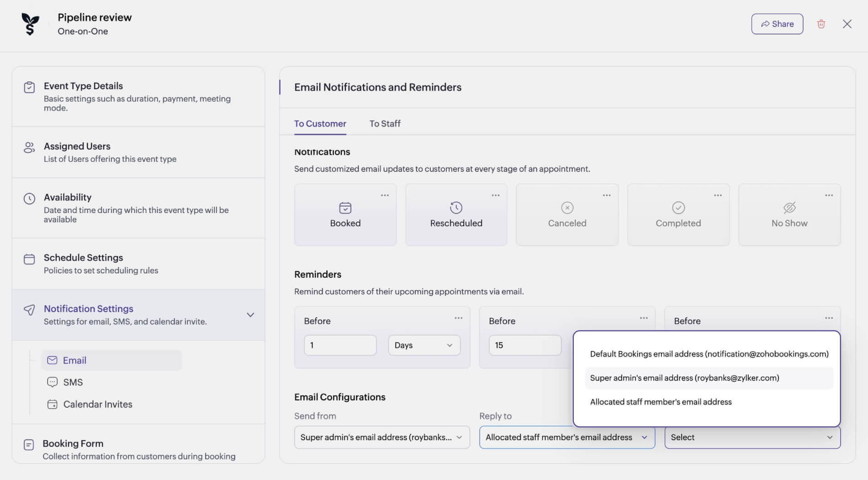Open the first reminder's three-dot menu
Image resolution: width=868 pixels, height=480 pixels.
click(458, 318)
